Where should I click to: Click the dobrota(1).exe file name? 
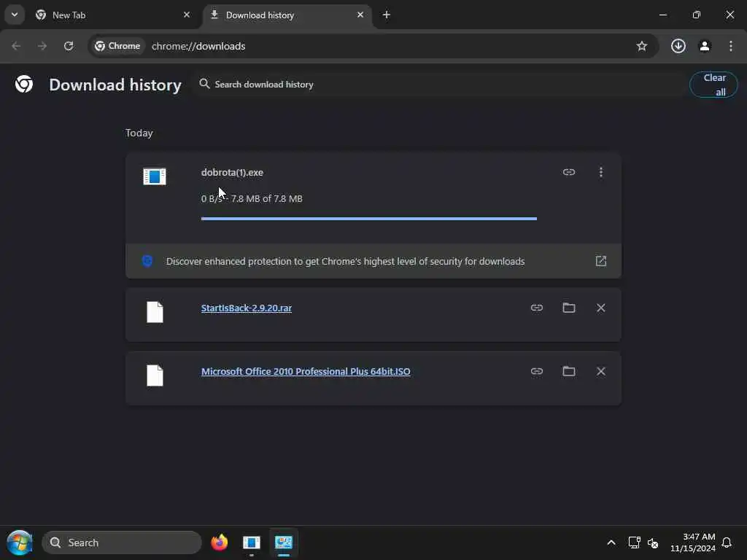click(x=232, y=172)
